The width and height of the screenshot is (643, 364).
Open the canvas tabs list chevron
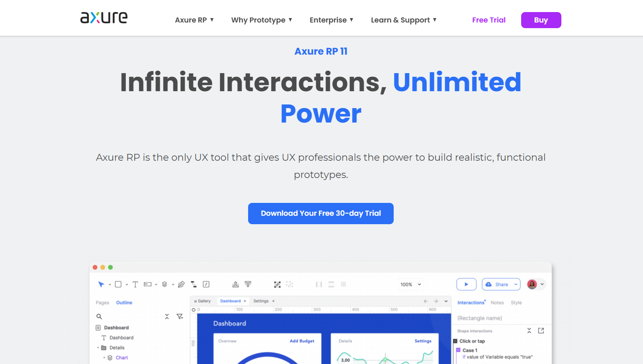[446, 301]
